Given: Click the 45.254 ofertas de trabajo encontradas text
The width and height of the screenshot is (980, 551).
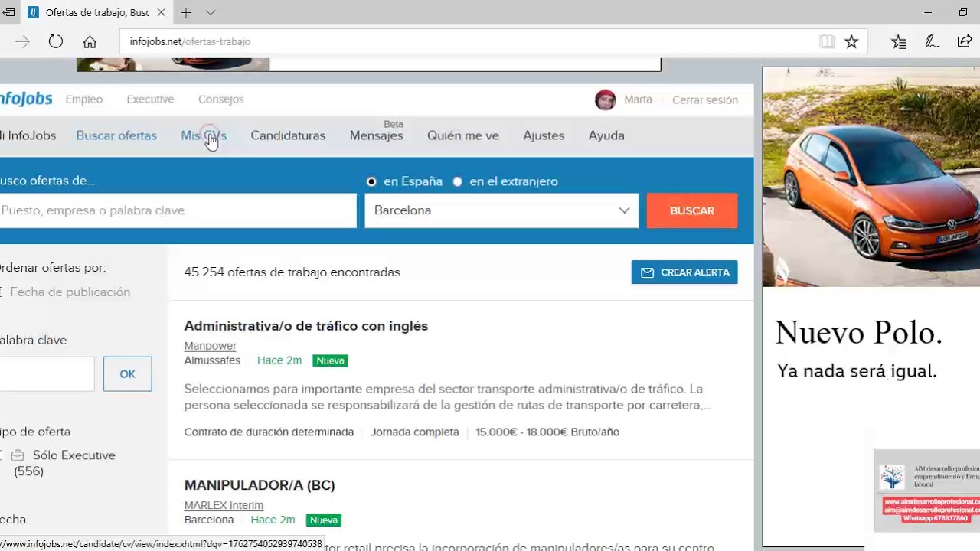Looking at the screenshot, I should click(292, 272).
